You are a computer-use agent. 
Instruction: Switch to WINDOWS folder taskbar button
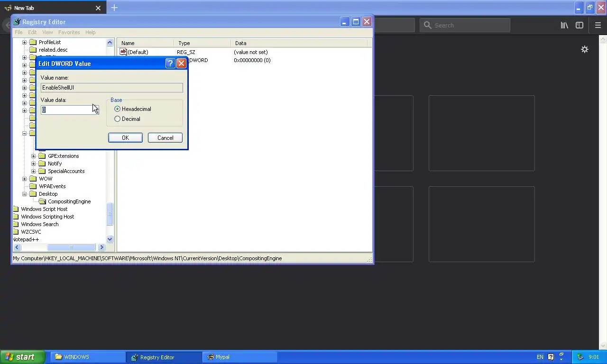tap(88, 357)
